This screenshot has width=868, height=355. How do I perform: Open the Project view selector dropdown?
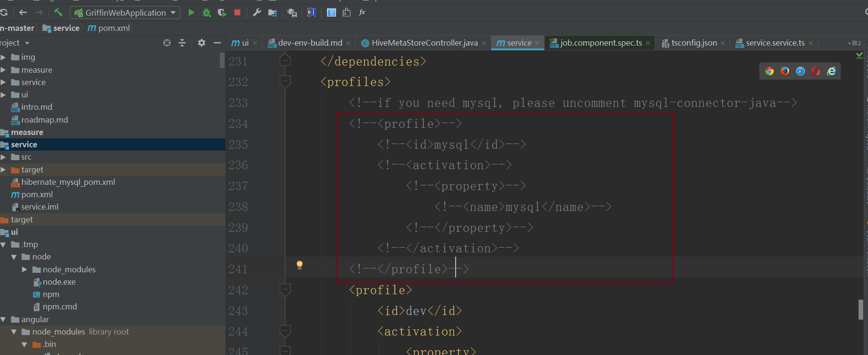pos(27,43)
